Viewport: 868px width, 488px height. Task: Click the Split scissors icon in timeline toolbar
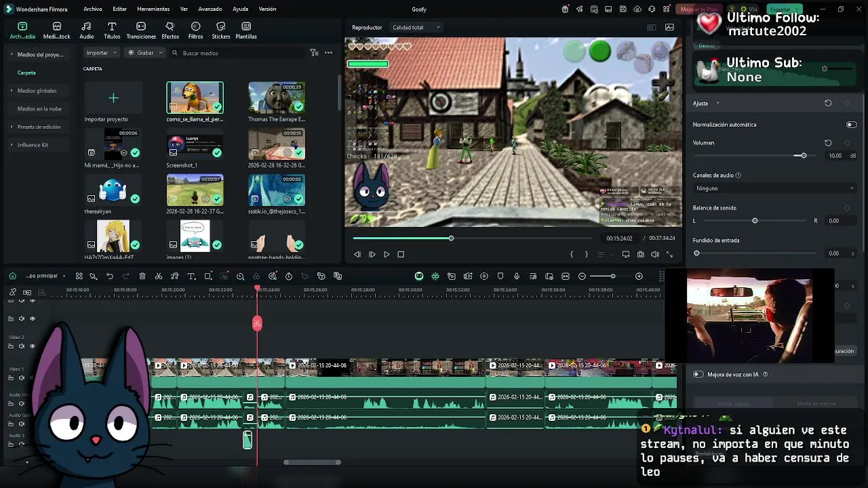(159, 277)
